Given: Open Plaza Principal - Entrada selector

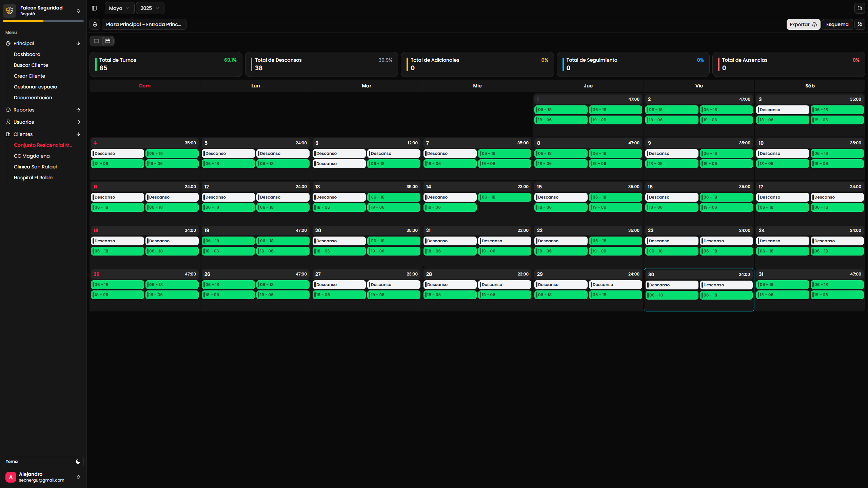Looking at the screenshot, I should 144,24.
